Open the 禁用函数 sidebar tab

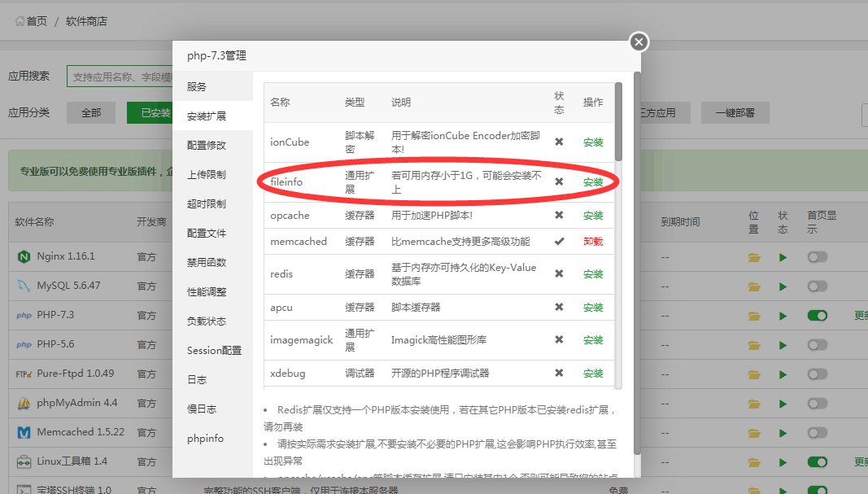(207, 263)
